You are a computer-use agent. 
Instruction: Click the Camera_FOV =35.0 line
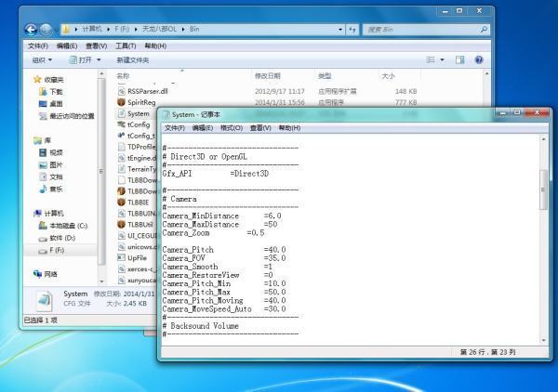224,258
